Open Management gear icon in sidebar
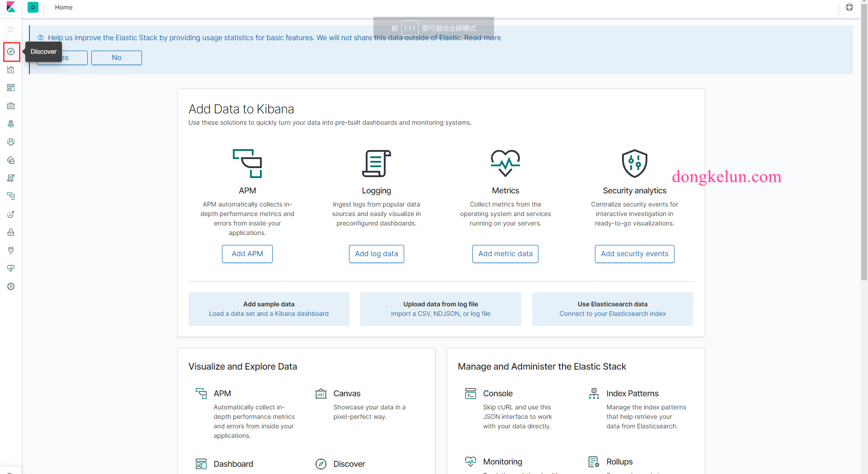This screenshot has height=474, width=868. coord(11,286)
